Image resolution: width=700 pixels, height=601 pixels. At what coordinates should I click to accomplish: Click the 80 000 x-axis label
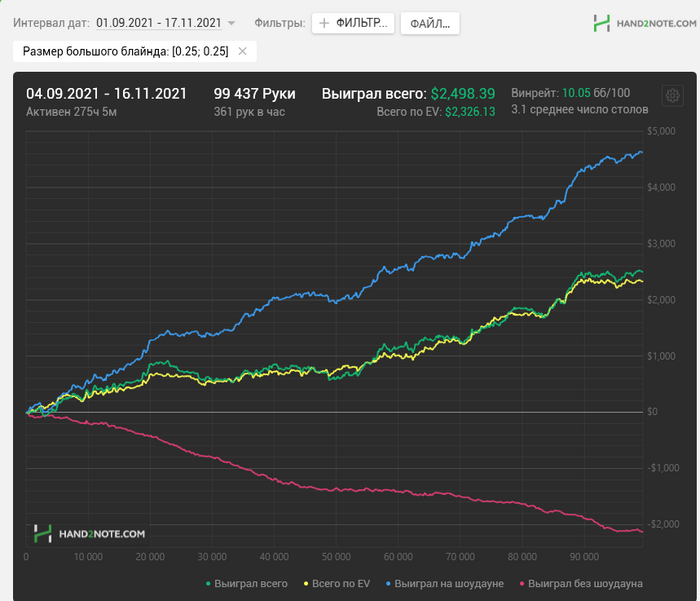[x=522, y=557]
